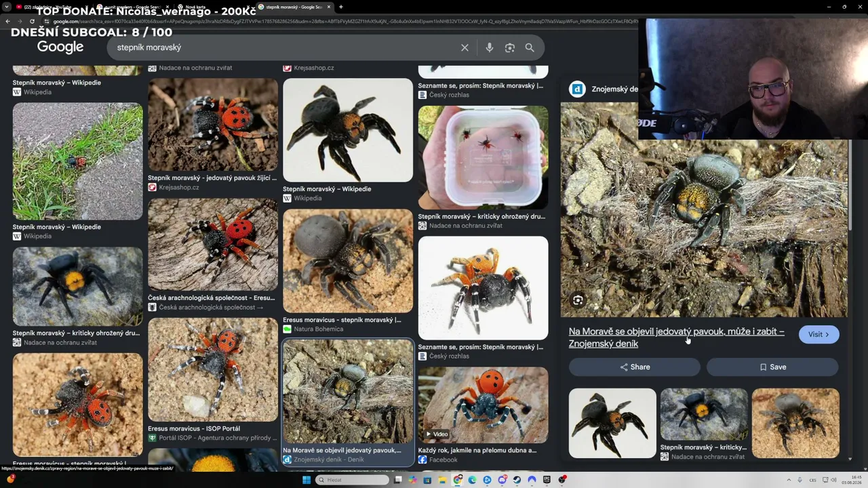Screen dimensions: 868x488
Task: Click the 'Znojemský deník - Deník' source label
Action: point(329,460)
